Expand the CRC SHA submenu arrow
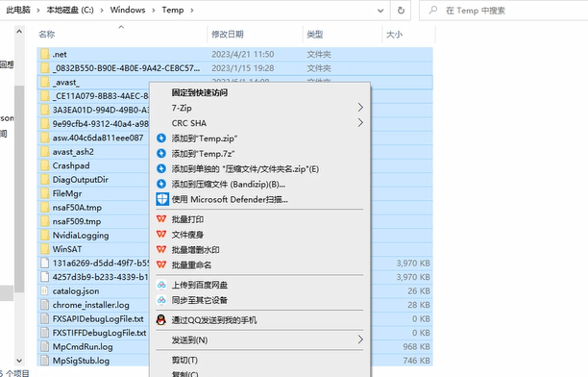The width and height of the screenshot is (588, 377). [x=360, y=123]
